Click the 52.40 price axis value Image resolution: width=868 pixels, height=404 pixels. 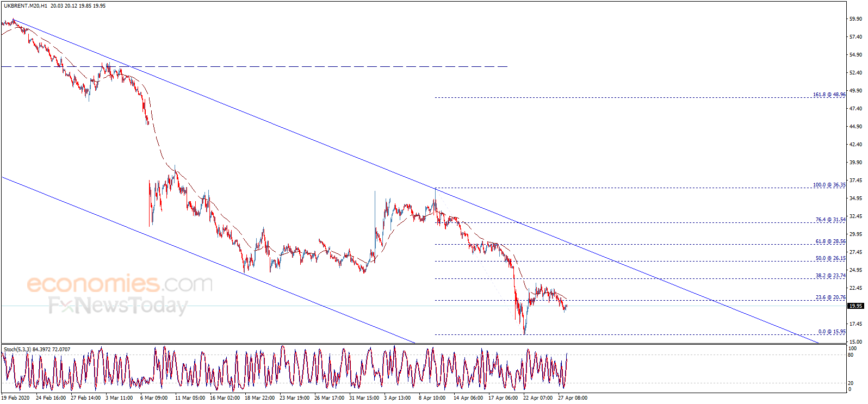click(x=855, y=73)
